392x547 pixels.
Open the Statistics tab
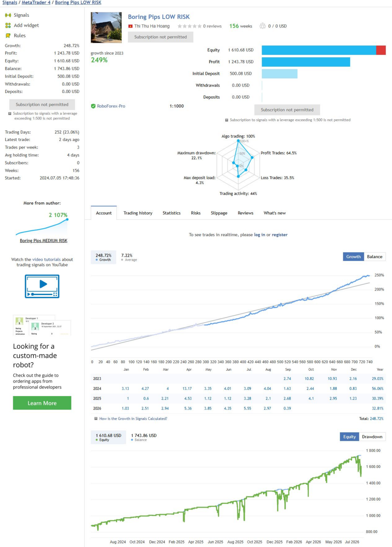[172, 213]
